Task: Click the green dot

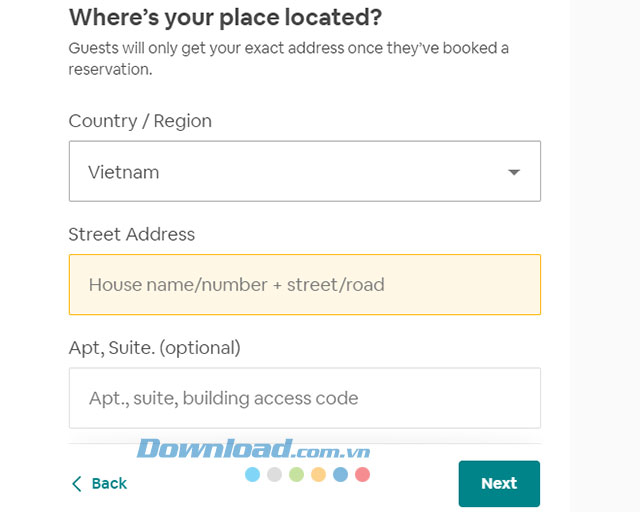Action: [x=296, y=474]
